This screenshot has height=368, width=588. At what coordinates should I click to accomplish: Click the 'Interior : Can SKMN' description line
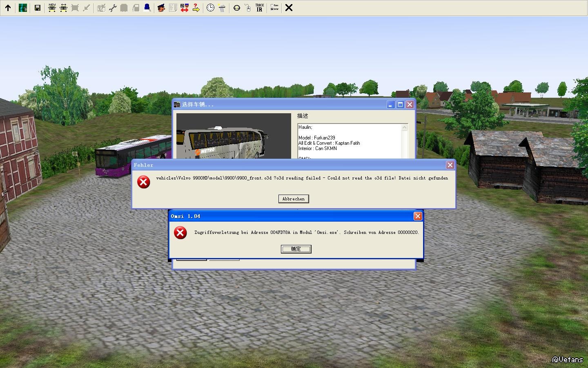(318, 148)
